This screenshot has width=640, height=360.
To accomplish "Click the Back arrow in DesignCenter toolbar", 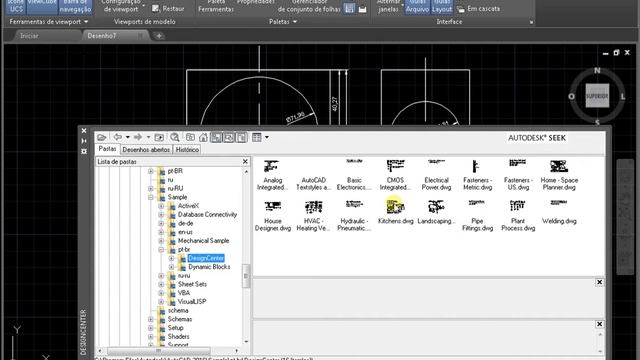I will point(118,137).
